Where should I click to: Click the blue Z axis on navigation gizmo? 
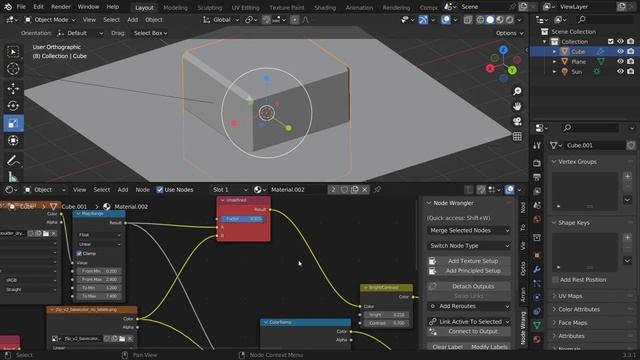tap(503, 50)
